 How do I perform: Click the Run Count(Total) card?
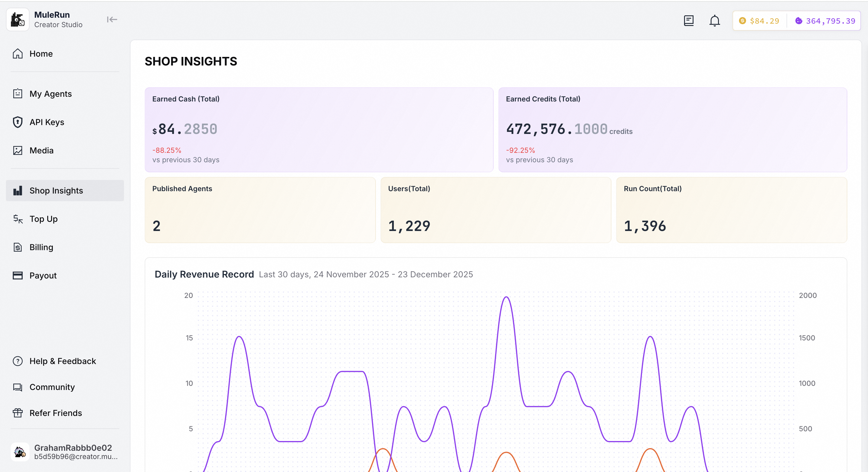pos(731,210)
